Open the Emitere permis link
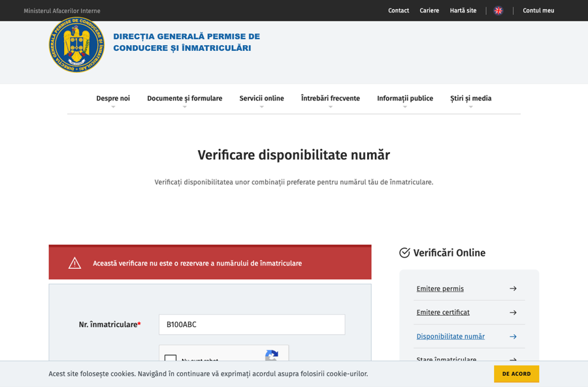This screenshot has height=387, width=588. (x=440, y=288)
